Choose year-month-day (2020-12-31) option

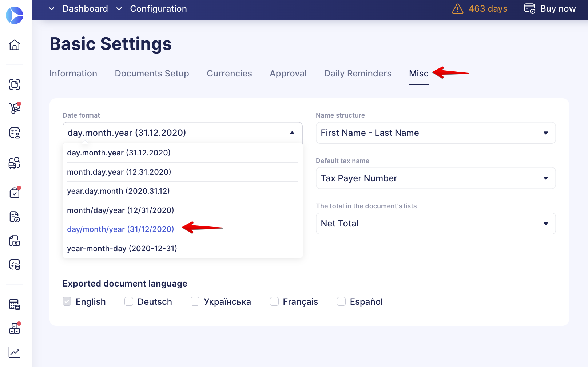[x=183, y=249]
